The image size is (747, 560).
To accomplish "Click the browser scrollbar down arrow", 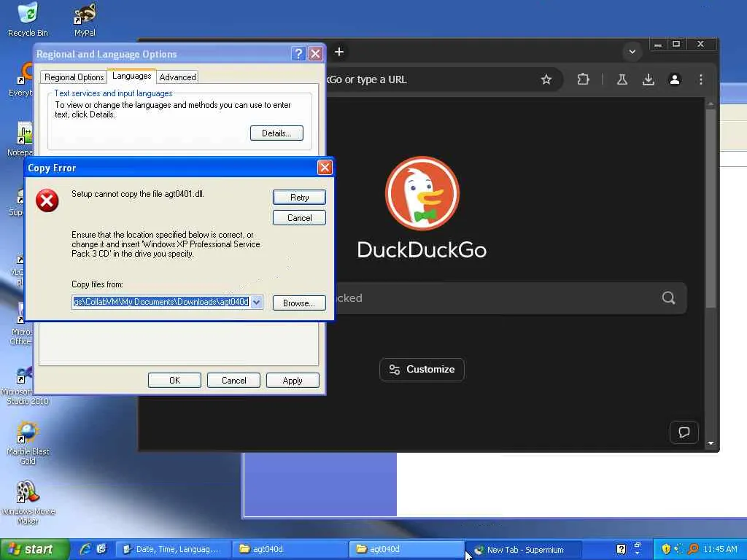I will click(711, 443).
